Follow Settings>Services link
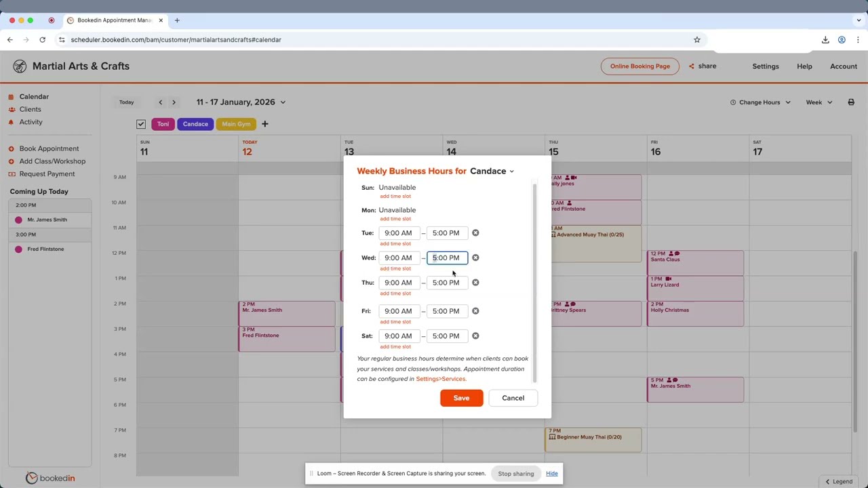 [441, 379]
